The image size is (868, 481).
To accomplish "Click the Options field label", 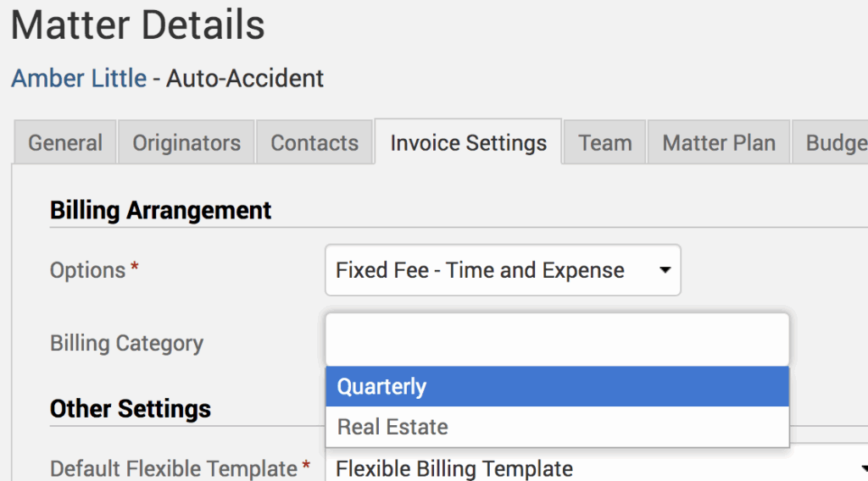I will click(88, 271).
